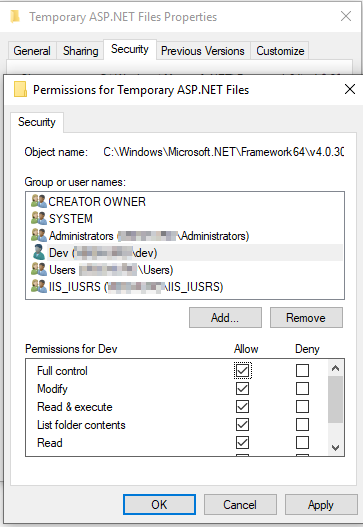Image resolution: width=363 pixels, height=527 pixels.
Task: Select the Security tab in Permissions dialog
Action: point(37,122)
